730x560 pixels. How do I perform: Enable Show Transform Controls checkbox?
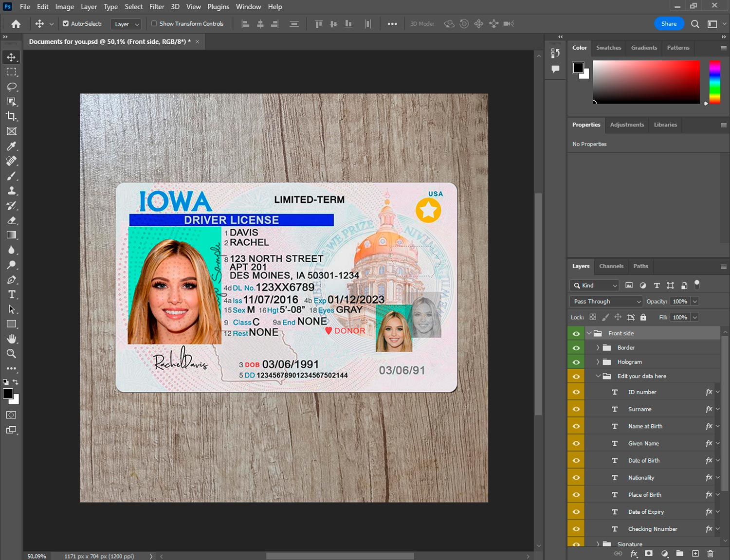coord(154,23)
